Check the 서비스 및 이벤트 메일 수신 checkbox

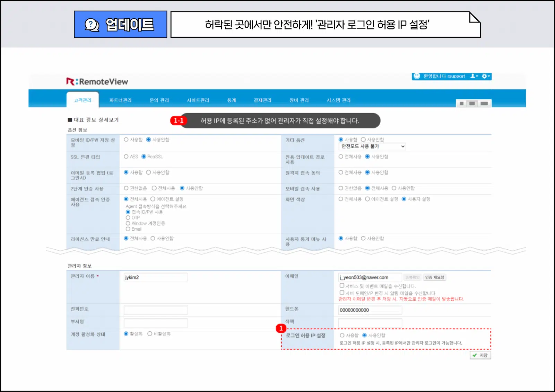click(342, 285)
